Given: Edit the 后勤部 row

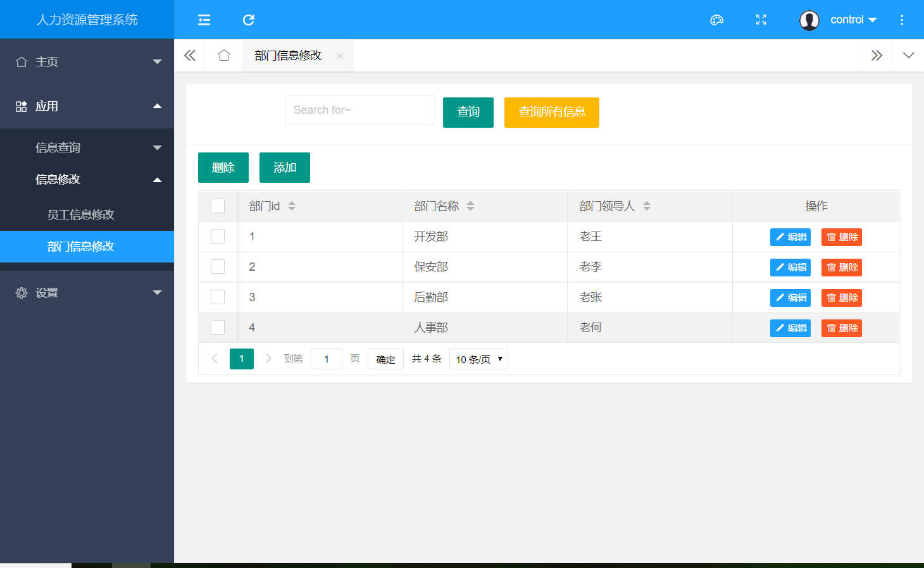Looking at the screenshot, I should (790, 298).
